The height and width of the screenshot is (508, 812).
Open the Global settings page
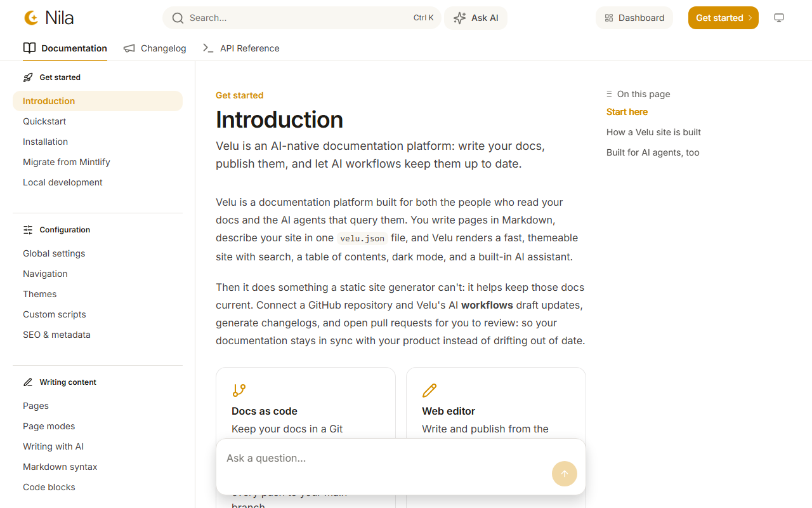(54, 253)
